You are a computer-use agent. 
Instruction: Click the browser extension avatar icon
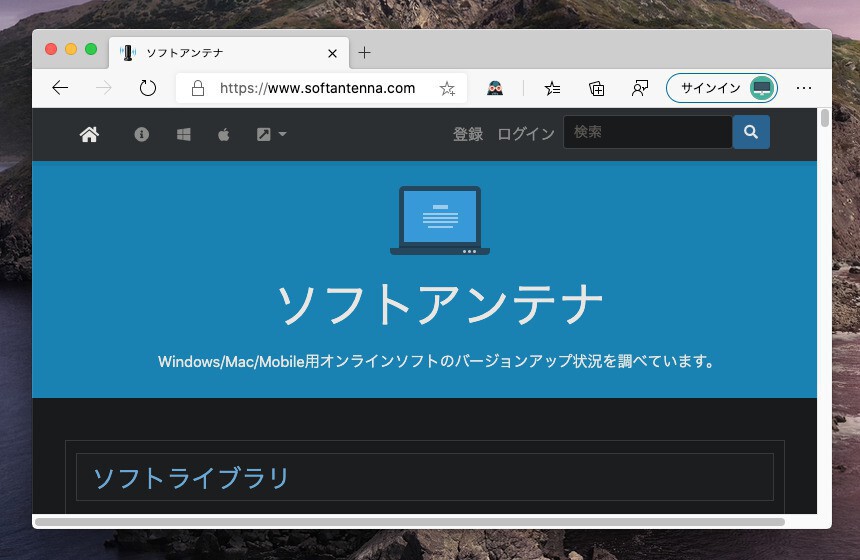tap(495, 88)
